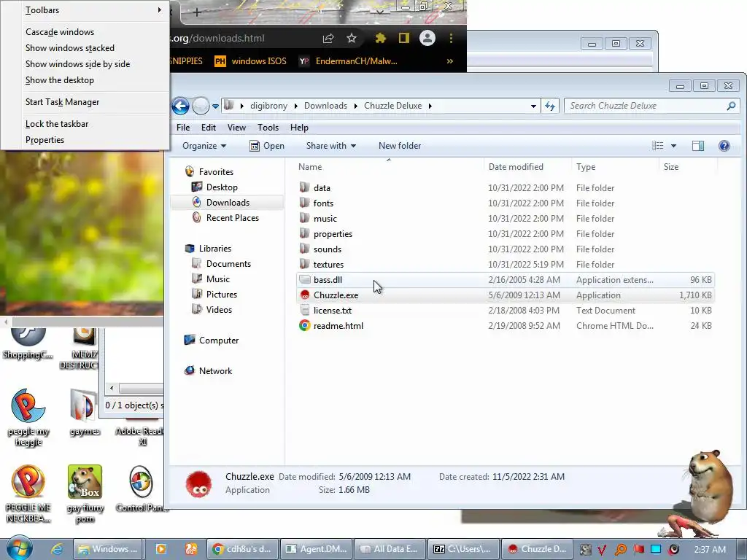Toggle Lock the taskbar
The width and height of the screenshot is (747, 560).
(x=57, y=124)
